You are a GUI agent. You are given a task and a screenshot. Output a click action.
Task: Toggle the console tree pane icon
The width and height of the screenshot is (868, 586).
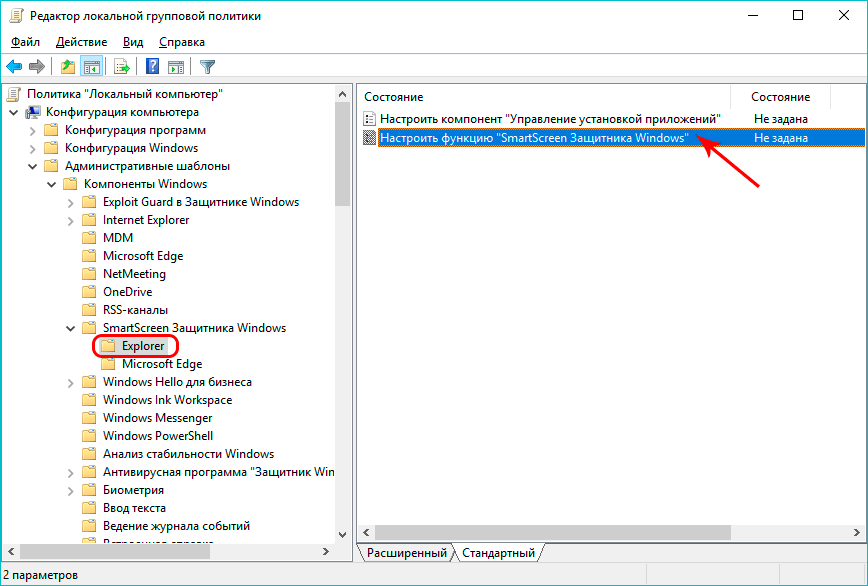click(x=92, y=67)
